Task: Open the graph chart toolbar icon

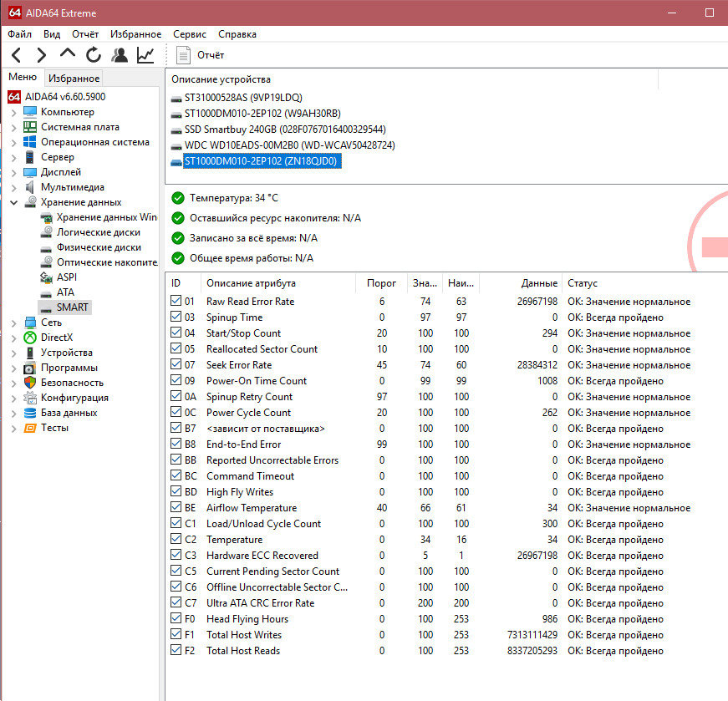Action: pyautogui.click(x=145, y=55)
